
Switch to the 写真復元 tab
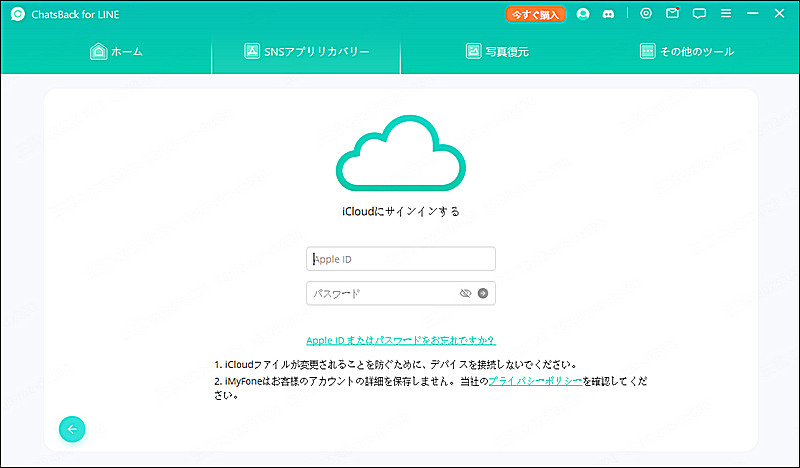click(497, 51)
